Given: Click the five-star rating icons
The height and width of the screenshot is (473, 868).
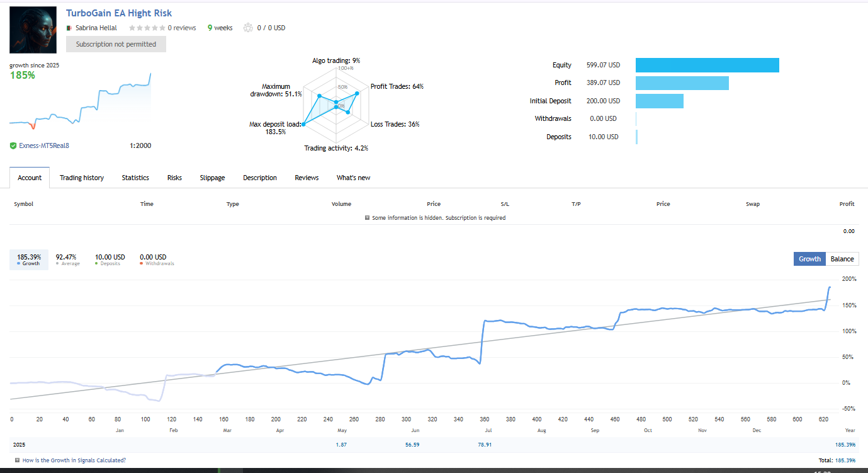Looking at the screenshot, I should [x=147, y=28].
